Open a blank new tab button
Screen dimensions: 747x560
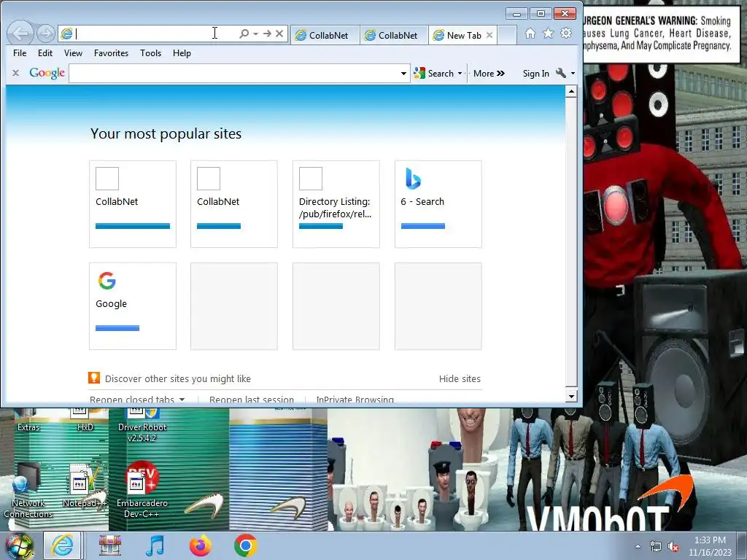(507, 35)
